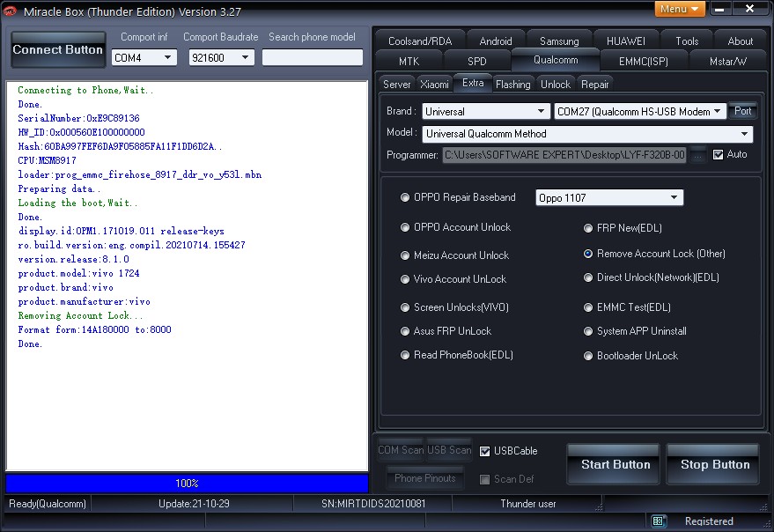Open the Xiaomi sub-tab

(x=434, y=85)
